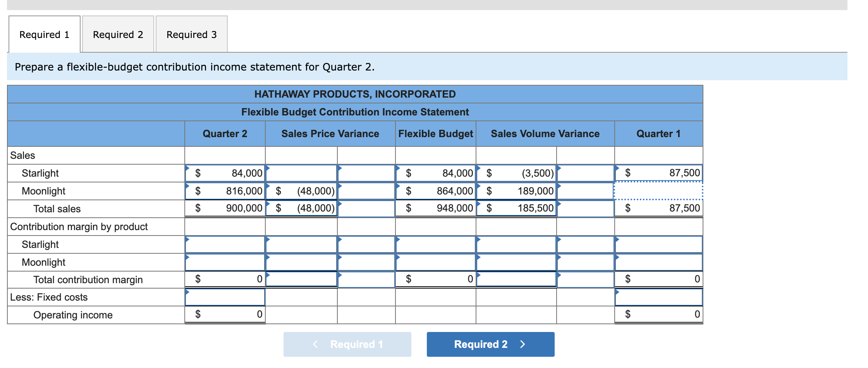Image resolution: width=868 pixels, height=368 pixels.
Task: Click the Total contribution margin row label
Action: 88,280
